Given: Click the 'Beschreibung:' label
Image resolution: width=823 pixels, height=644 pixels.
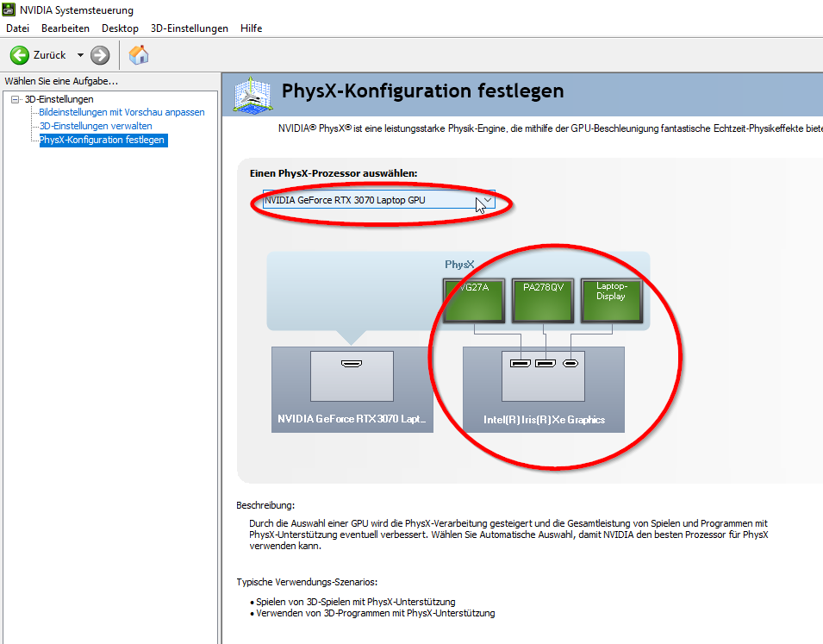Looking at the screenshot, I should click(265, 505).
